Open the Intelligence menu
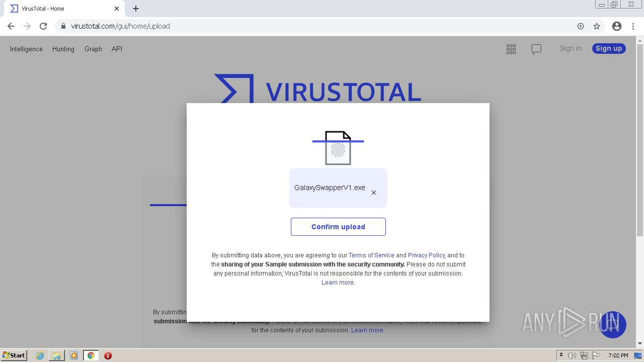 (x=26, y=49)
